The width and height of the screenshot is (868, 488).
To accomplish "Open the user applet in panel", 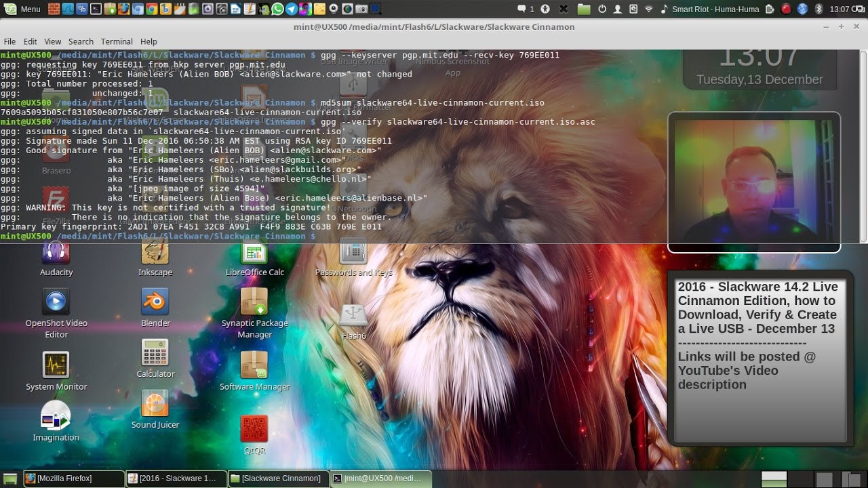I will tap(617, 9).
